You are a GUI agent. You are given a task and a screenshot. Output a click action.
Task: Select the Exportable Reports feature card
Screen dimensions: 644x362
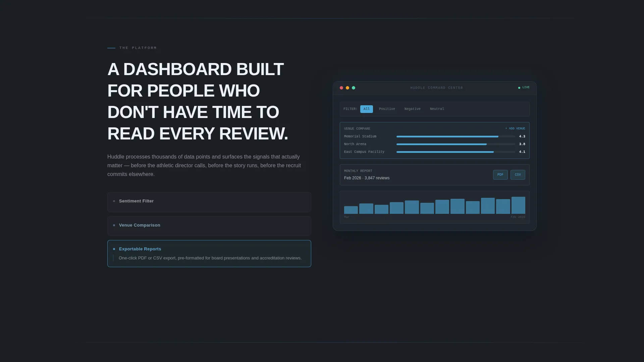tap(209, 253)
